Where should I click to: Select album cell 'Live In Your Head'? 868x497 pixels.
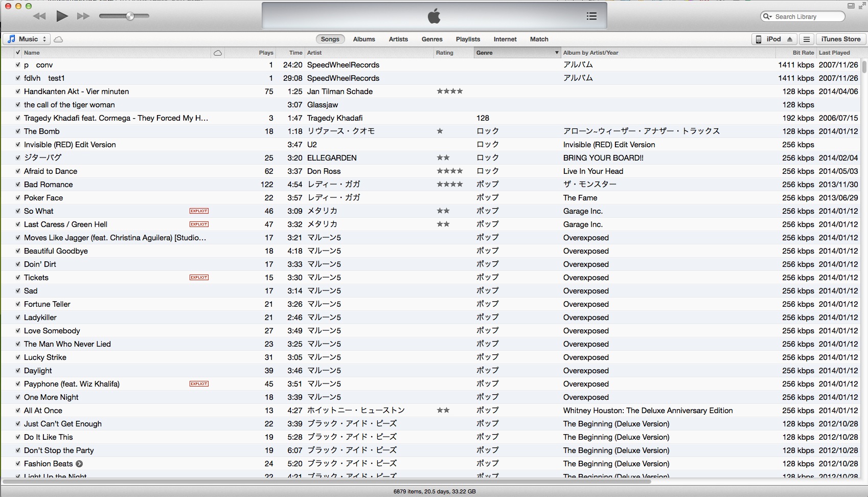(593, 171)
